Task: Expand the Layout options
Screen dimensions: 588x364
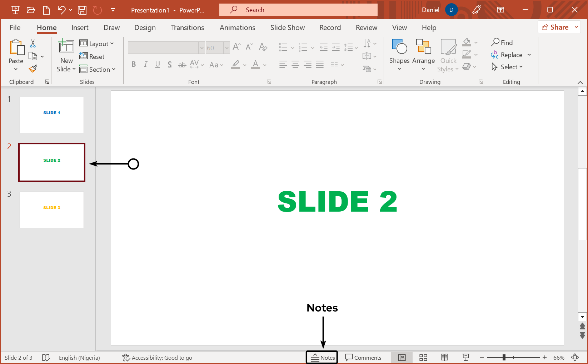Action: click(97, 43)
